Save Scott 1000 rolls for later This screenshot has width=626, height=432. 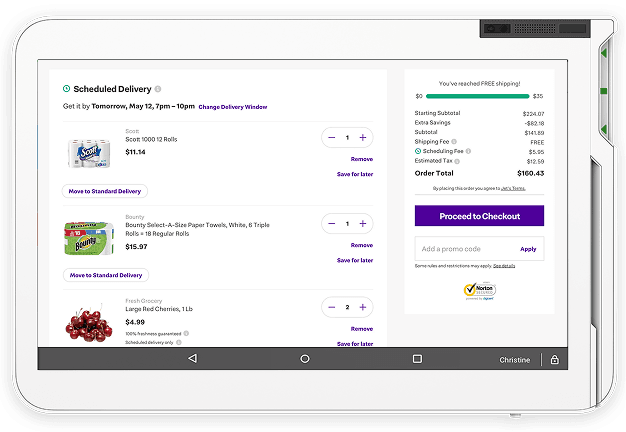pos(355,174)
